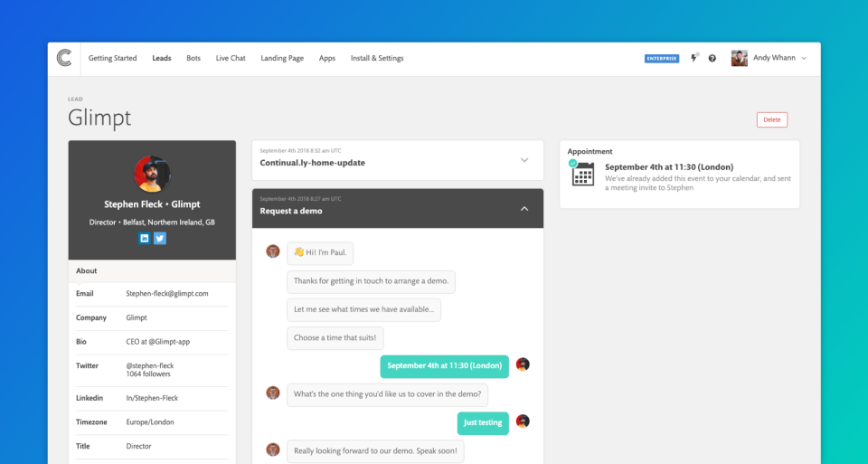Open the Andy Whann account dropdown arrow

804,58
